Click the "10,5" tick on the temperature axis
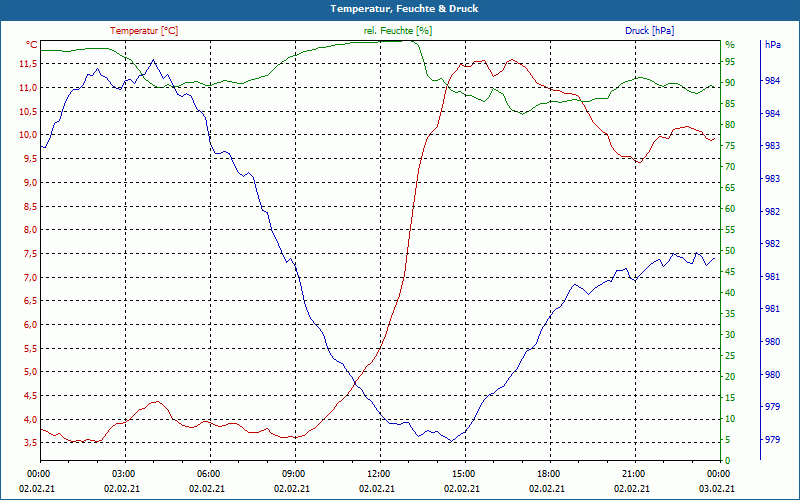 click(28, 111)
